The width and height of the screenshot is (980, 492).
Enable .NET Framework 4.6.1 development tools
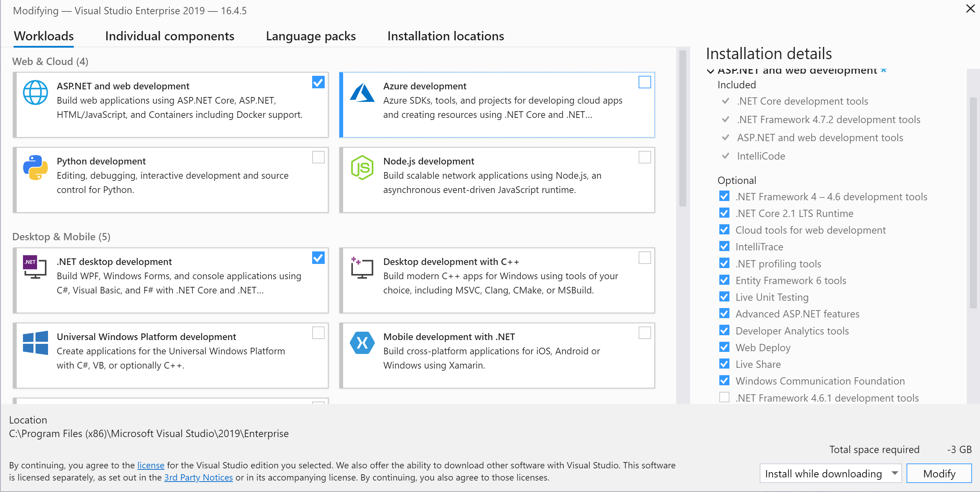coord(724,397)
